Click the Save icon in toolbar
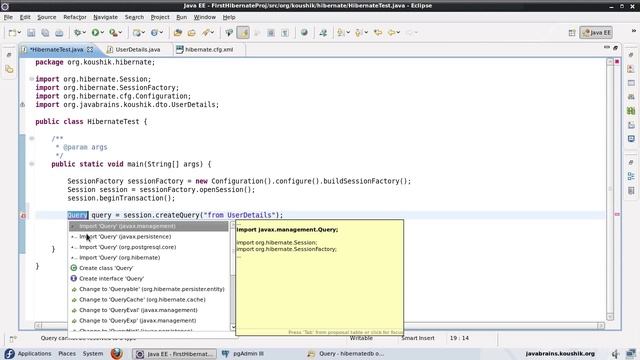 point(31,33)
